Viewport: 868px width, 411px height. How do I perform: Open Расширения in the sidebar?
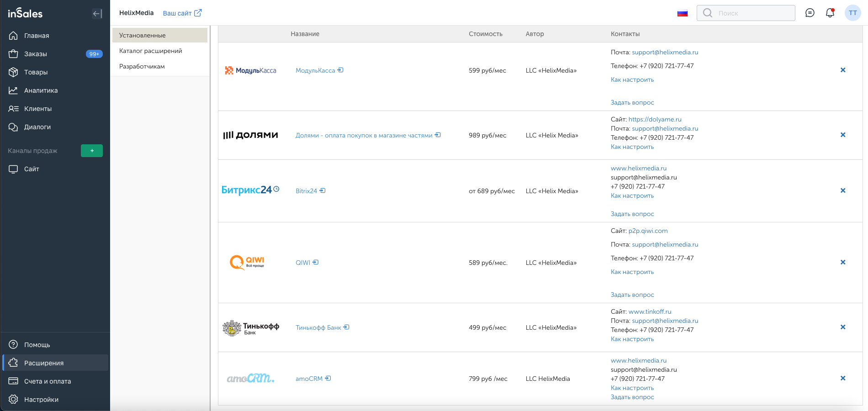(55, 363)
